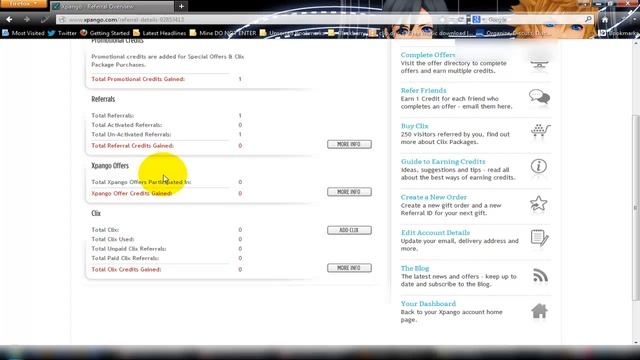The width and height of the screenshot is (640, 360).
Task: Click the Referrals section heading
Action: pyautogui.click(x=103, y=99)
